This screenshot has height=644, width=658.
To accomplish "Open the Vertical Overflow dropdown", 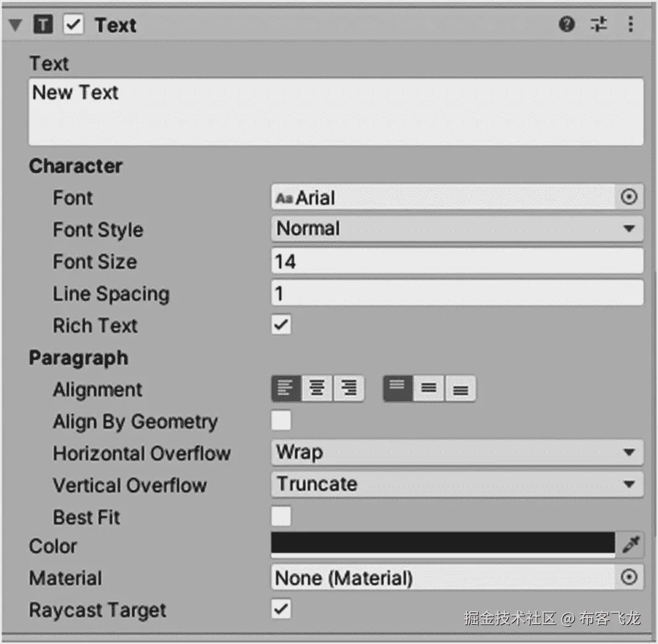I will [457, 484].
